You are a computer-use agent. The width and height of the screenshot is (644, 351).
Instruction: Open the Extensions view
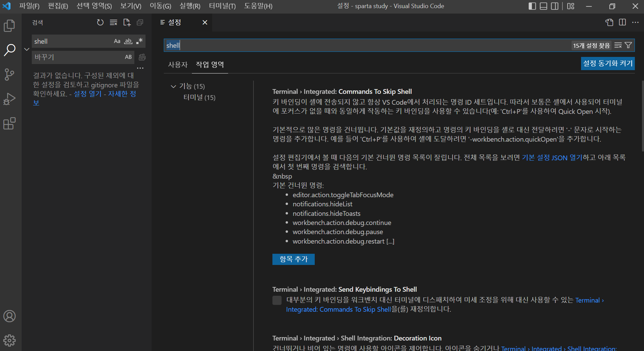[x=9, y=123]
